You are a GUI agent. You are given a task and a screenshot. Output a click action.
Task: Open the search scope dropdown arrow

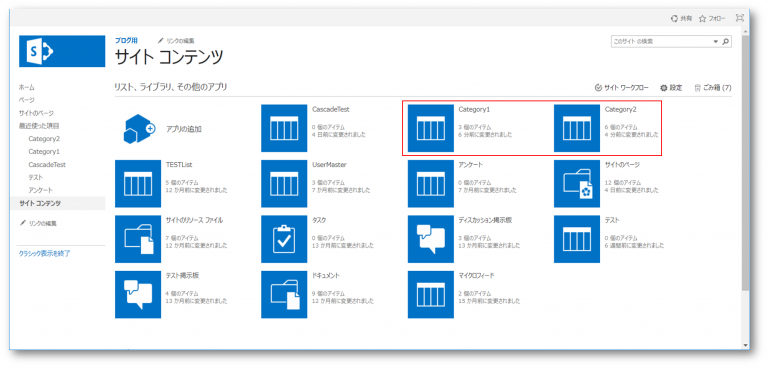(x=716, y=42)
